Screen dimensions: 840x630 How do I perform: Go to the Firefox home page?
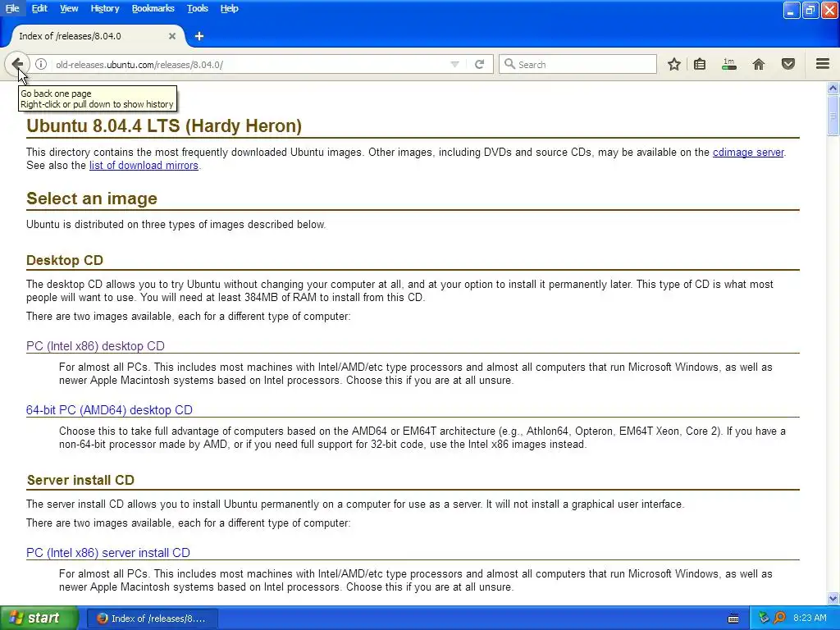coord(759,64)
